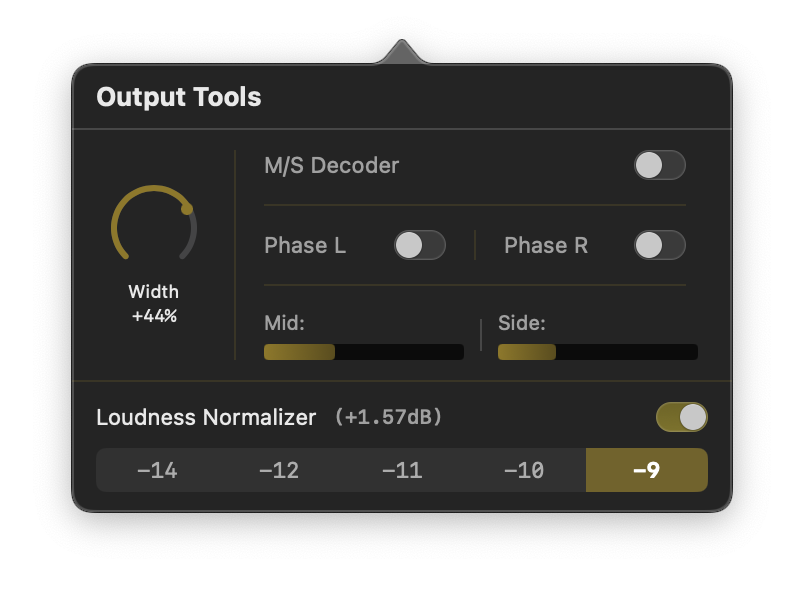
Task: Click the Phase L label
Action: pyautogui.click(x=305, y=245)
